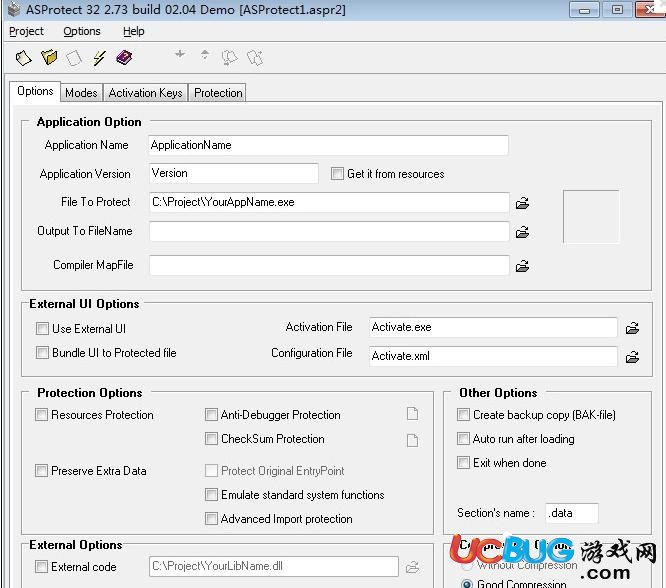Browse for Output To FileName
The image size is (666, 588).
(x=522, y=232)
